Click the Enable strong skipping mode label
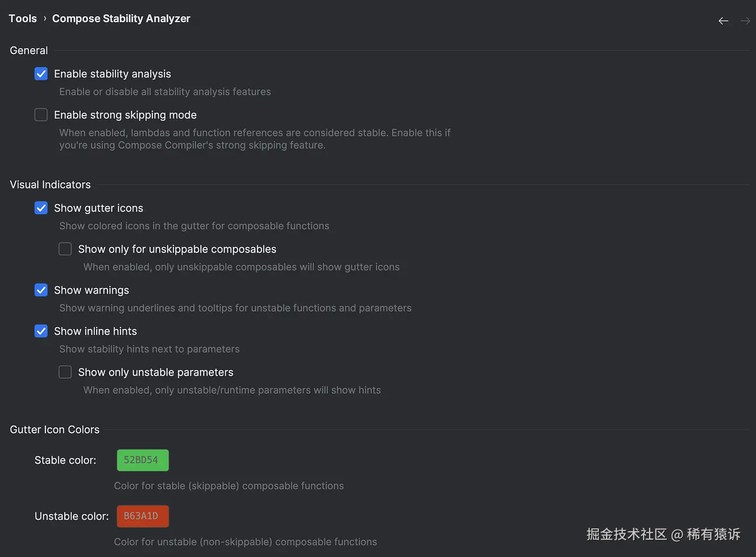Viewport: 756px width, 557px height. point(125,115)
